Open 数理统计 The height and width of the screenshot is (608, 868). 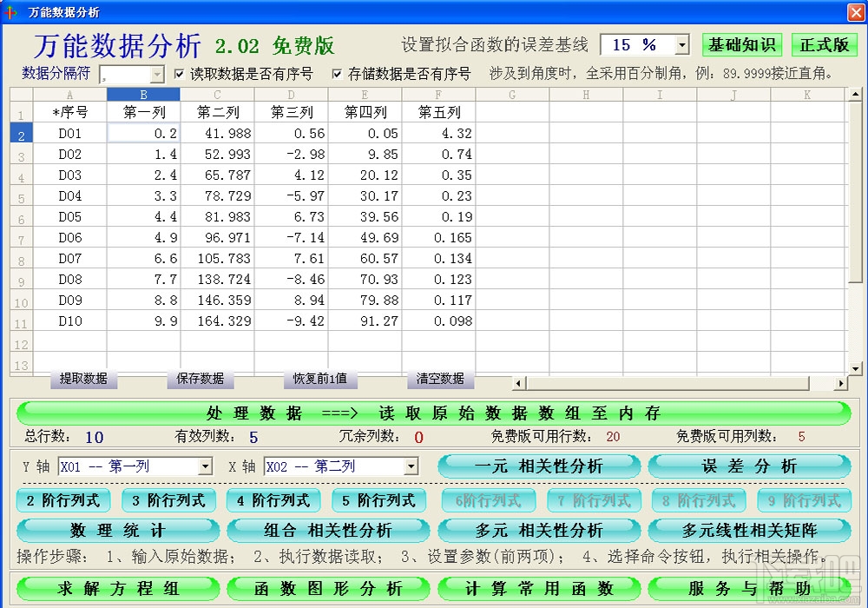click(x=118, y=531)
